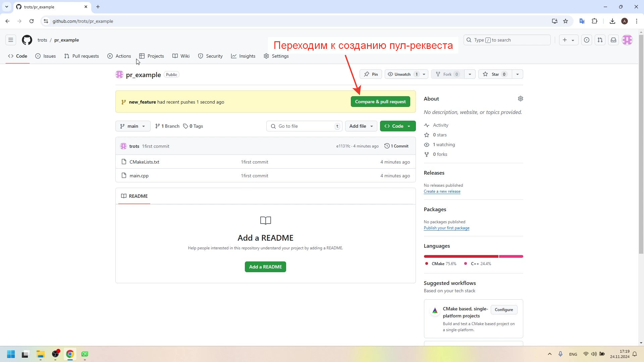Bookmark this page with the star icon
This screenshot has width=644, height=362.
566,21
